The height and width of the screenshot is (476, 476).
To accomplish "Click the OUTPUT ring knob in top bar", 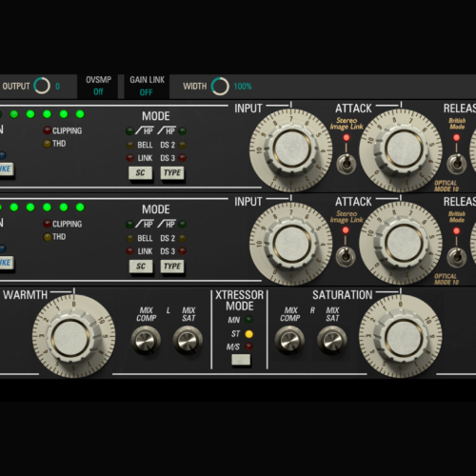I will click(x=42, y=86).
